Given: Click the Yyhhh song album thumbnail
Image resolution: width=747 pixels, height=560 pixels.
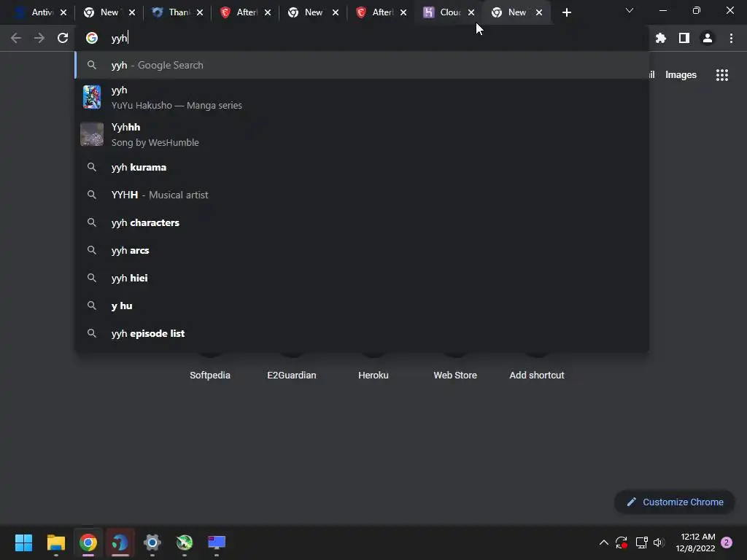Looking at the screenshot, I should [91, 134].
